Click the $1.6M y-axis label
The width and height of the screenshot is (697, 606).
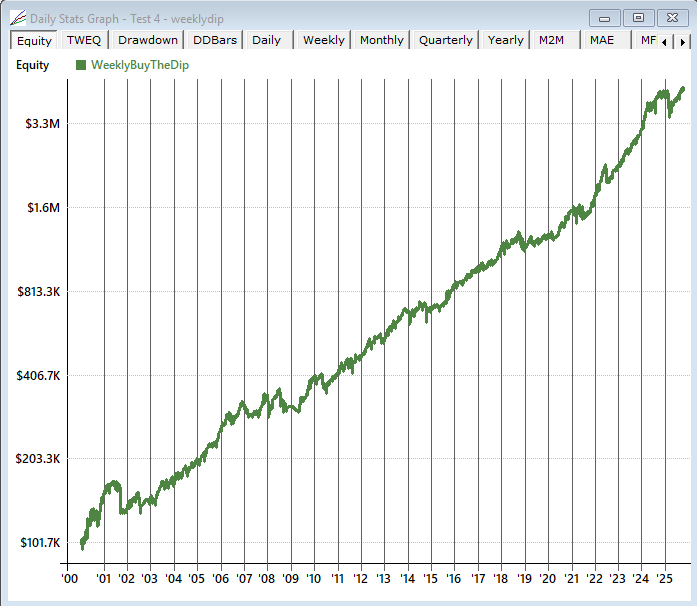(x=43, y=208)
